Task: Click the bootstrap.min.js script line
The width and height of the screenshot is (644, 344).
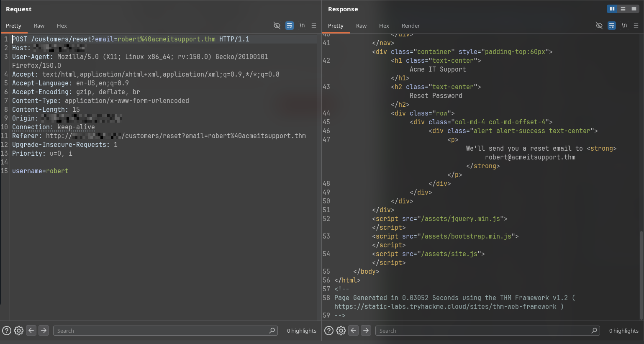Action: [x=445, y=236]
